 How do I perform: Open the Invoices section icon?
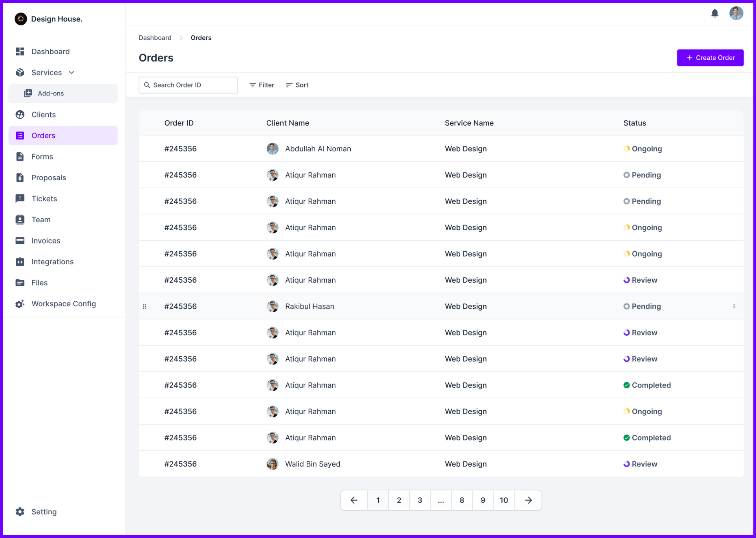[x=20, y=240]
